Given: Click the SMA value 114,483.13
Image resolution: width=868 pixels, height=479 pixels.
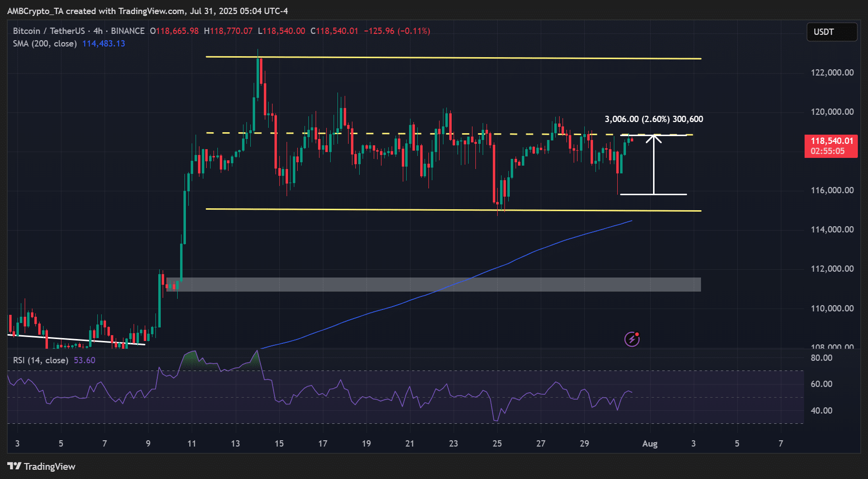Looking at the screenshot, I should [x=104, y=44].
